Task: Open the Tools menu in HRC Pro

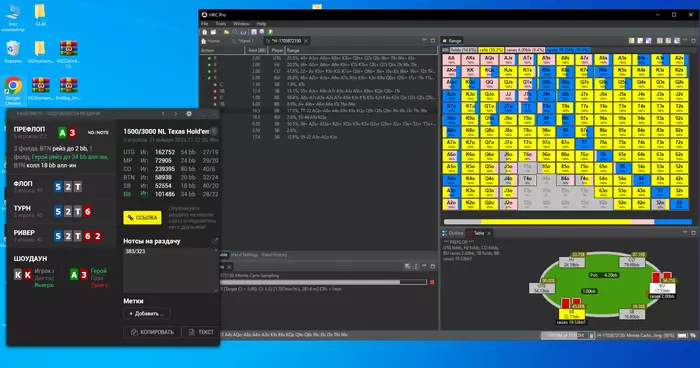Action: pos(221,24)
